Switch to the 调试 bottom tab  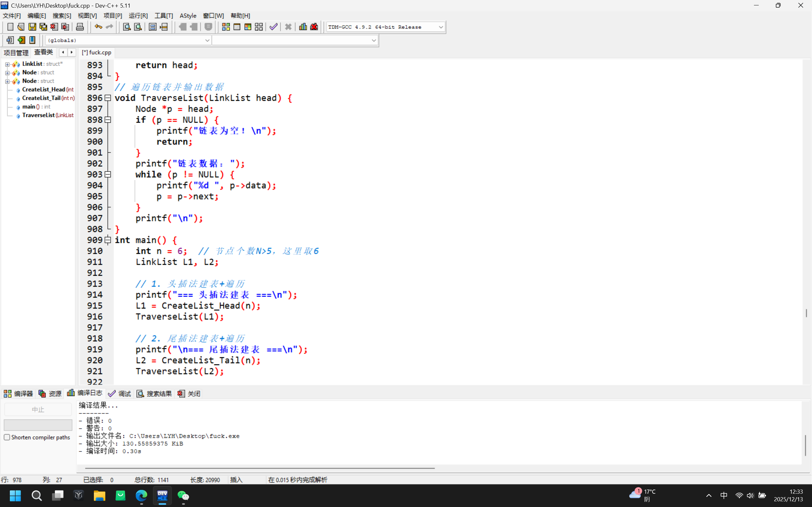click(x=120, y=394)
